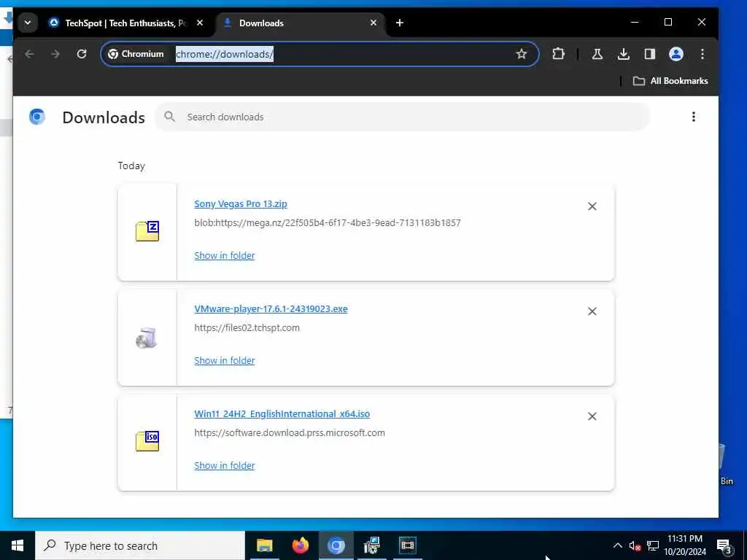
Task: Open the VMware-player-17.6.1 exe link
Action: [x=271, y=309]
